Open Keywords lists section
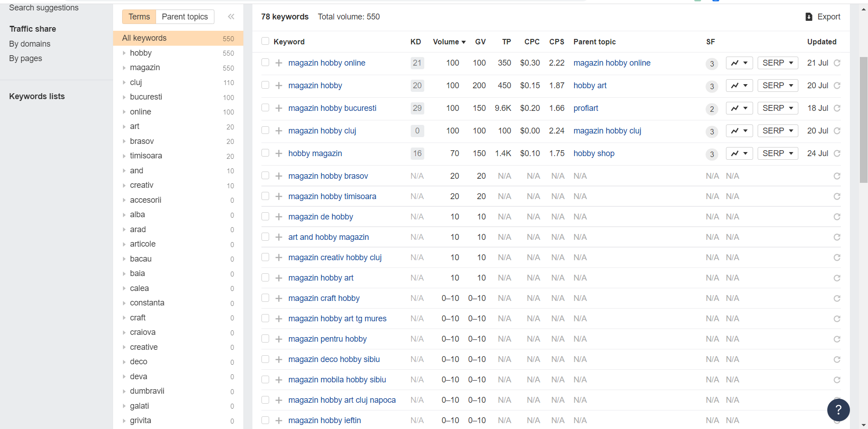This screenshot has width=868, height=429. click(37, 96)
